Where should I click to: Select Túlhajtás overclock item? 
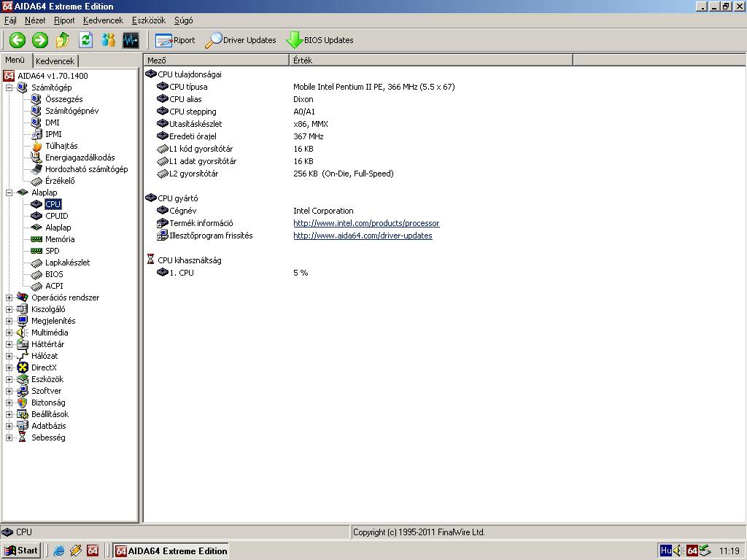(x=61, y=146)
